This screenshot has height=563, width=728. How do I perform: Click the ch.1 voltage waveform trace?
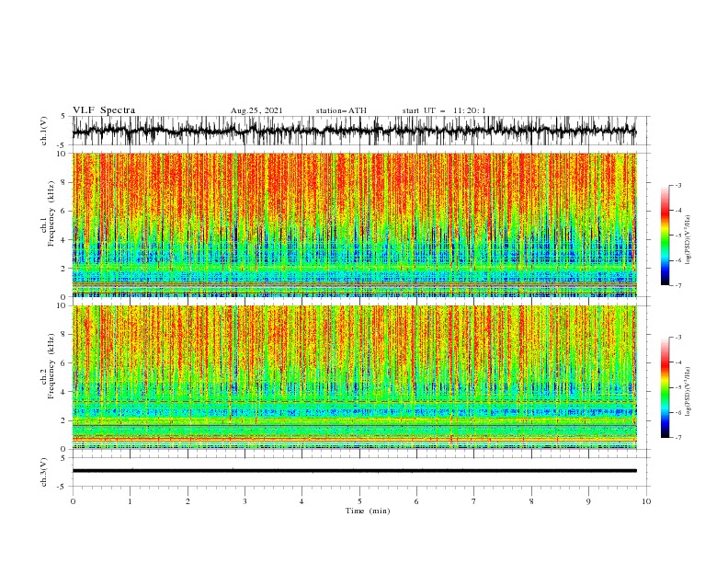[x=354, y=131]
